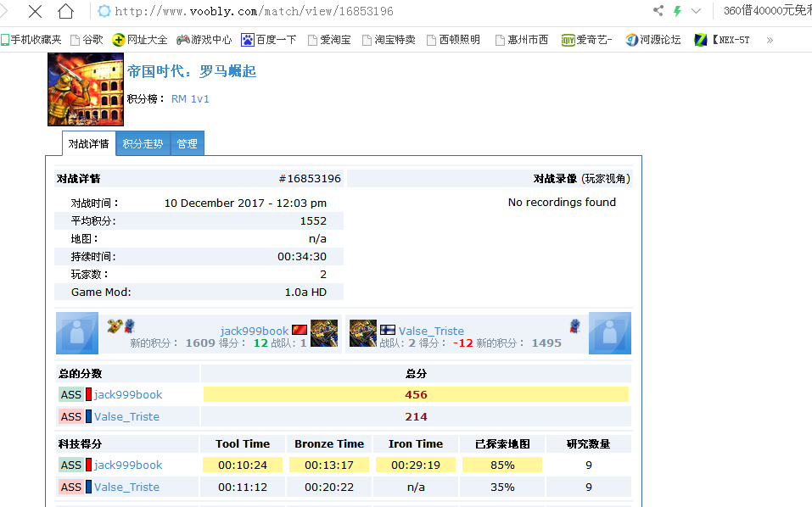The image size is (812, 507).
Task: Click the home icon next to address bar
Action: (65, 12)
